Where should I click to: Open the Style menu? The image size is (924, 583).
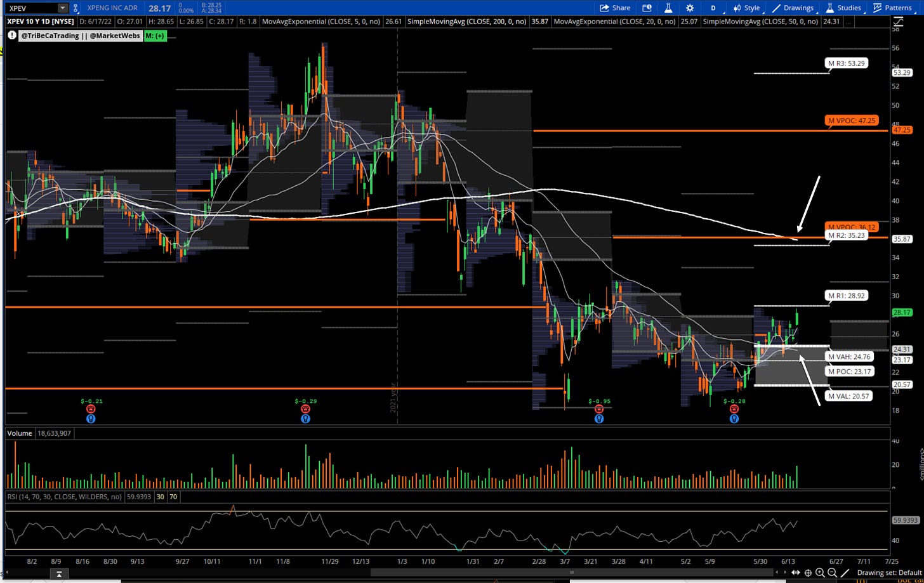pos(746,8)
